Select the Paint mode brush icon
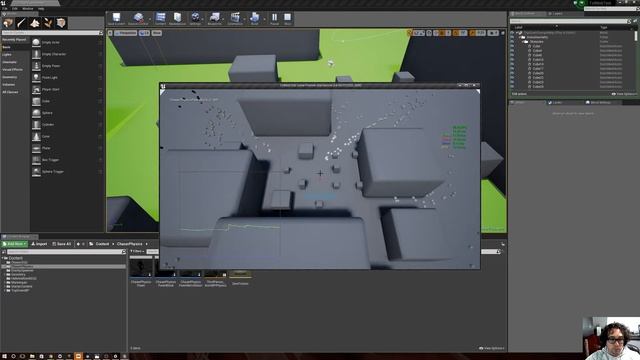This screenshot has height=360, width=640. [x=21, y=23]
